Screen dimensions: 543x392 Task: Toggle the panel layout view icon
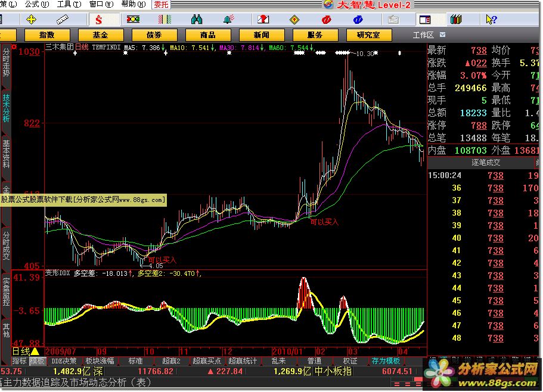[x=424, y=20]
